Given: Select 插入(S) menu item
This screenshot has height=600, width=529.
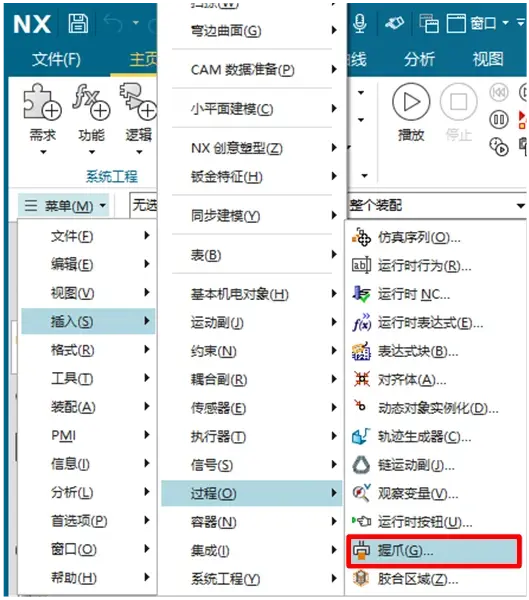Looking at the screenshot, I should 88,321.
